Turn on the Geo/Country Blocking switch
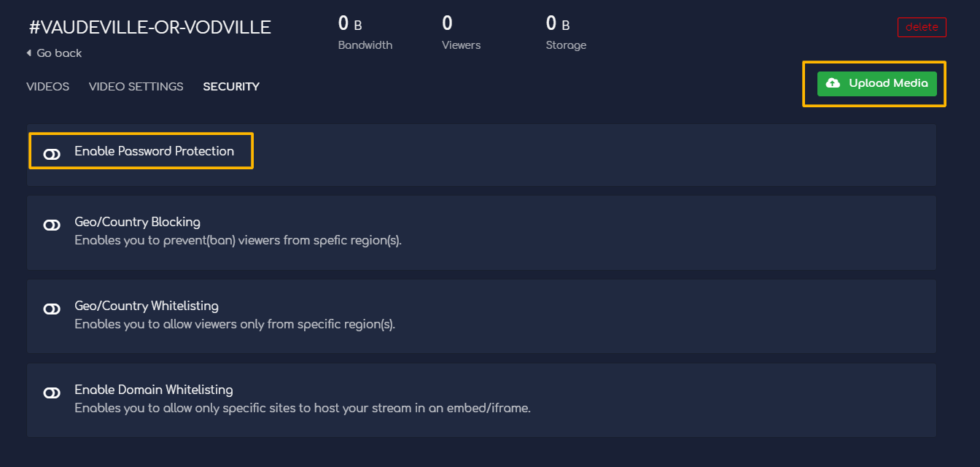Image resolution: width=980 pixels, height=467 pixels. [52, 225]
